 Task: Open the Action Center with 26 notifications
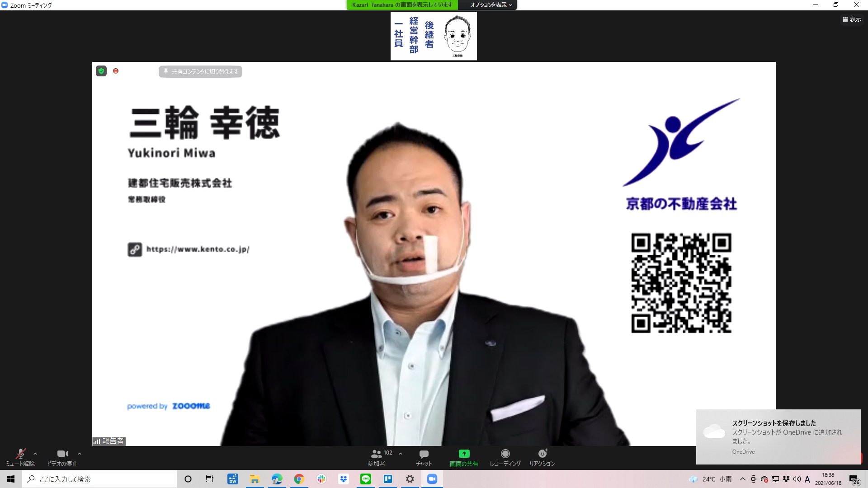854,479
